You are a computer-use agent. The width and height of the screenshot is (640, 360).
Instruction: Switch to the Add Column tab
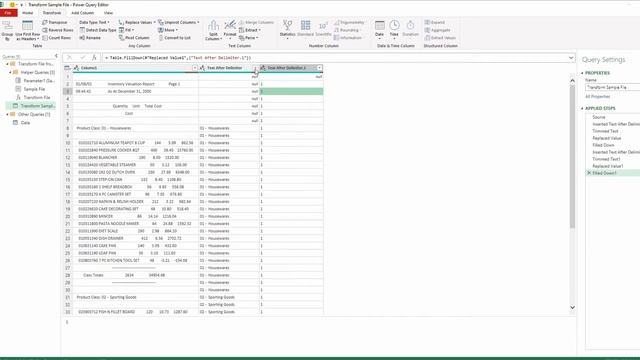pos(82,13)
